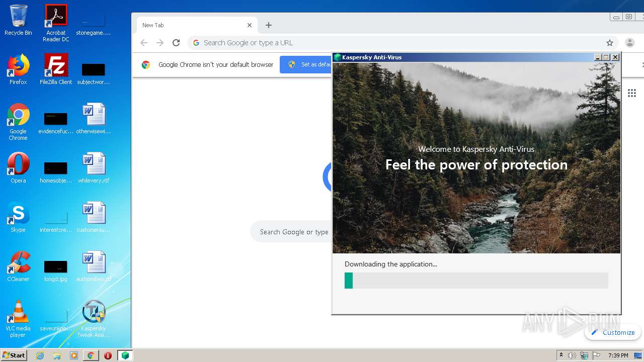This screenshot has height=362, width=644.
Task: Switch to Chrome via taskbar button
Action: (x=91, y=355)
